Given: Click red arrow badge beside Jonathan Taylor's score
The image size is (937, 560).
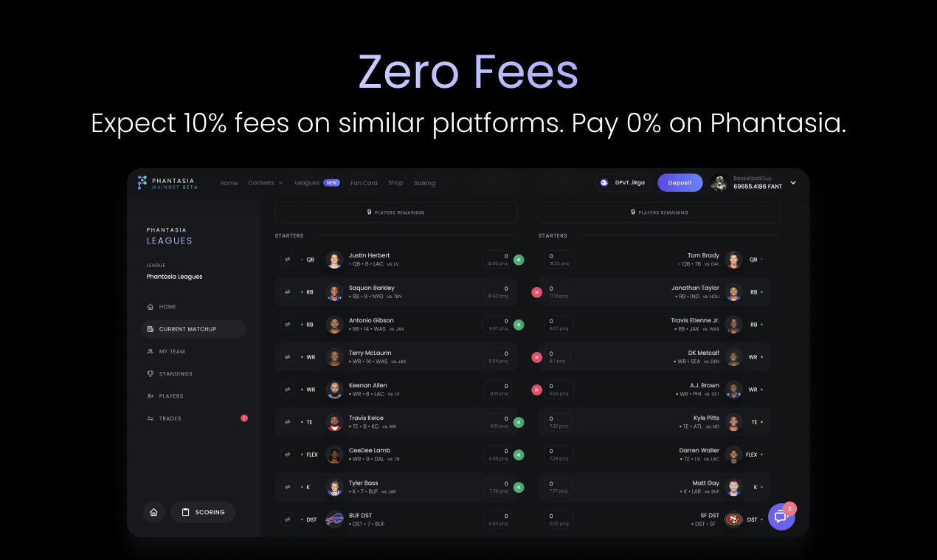Looking at the screenshot, I should click(536, 292).
